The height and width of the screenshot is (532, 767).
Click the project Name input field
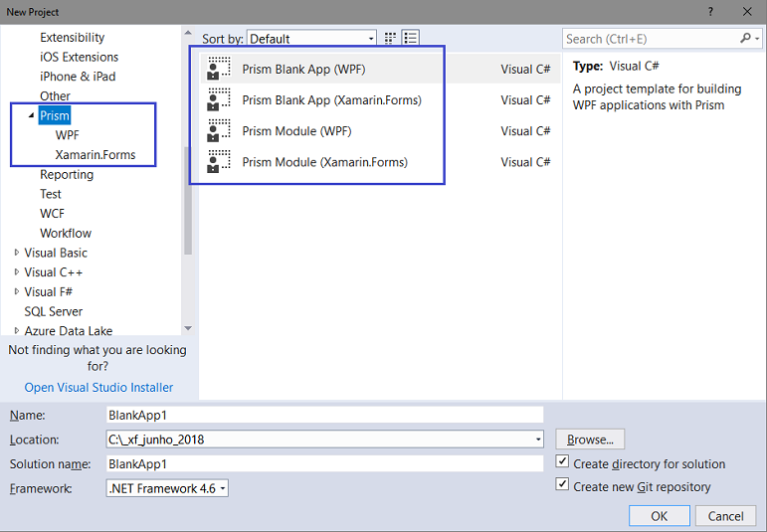click(324, 415)
